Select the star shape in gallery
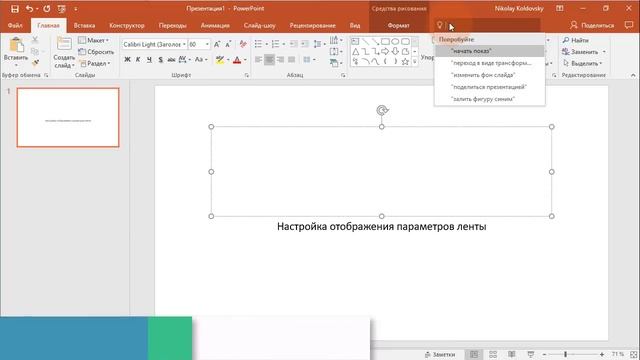This screenshot has width=640, height=360. point(405,62)
